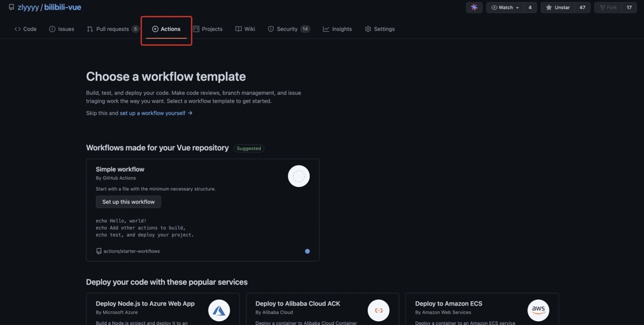View the forks count 17
Screen dimensions: 644x325
point(629,7)
